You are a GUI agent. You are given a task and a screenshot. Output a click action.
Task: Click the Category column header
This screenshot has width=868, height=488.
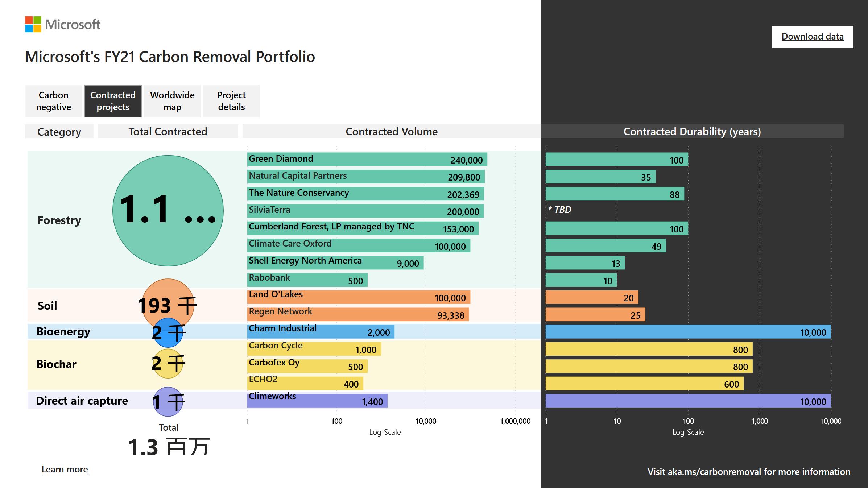point(59,132)
